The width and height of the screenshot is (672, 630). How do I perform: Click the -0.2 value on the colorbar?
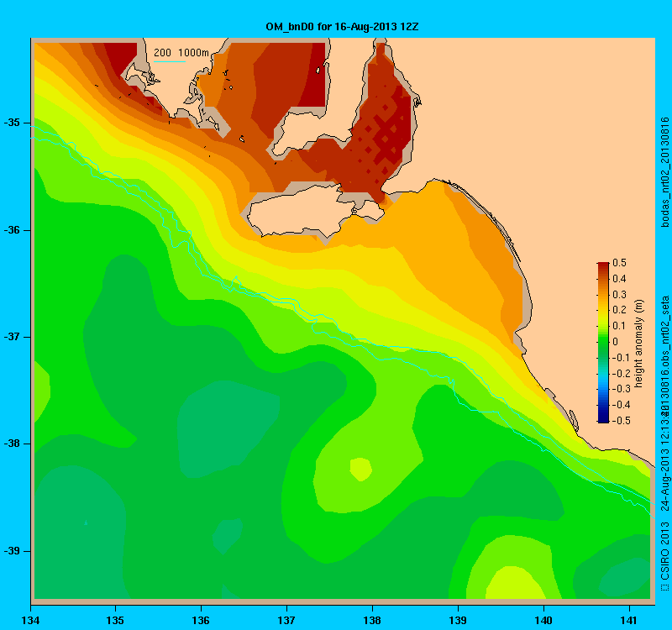pyautogui.click(x=621, y=373)
